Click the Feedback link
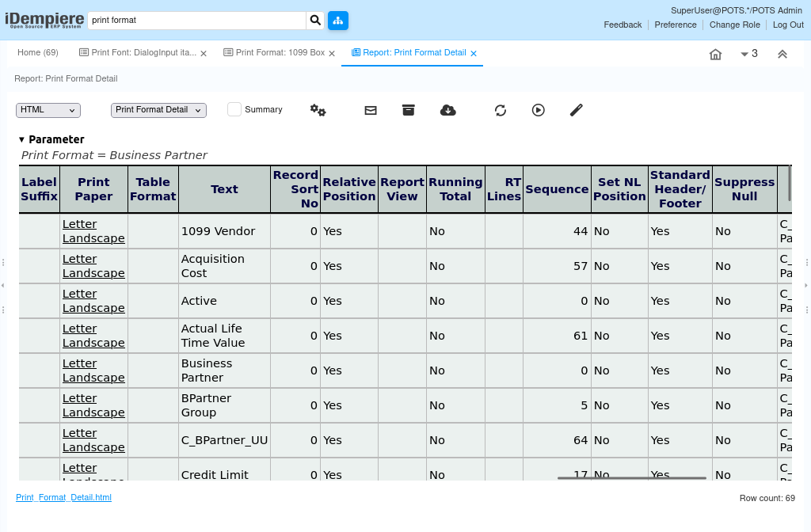This screenshot has height=532, width=811. [x=623, y=25]
